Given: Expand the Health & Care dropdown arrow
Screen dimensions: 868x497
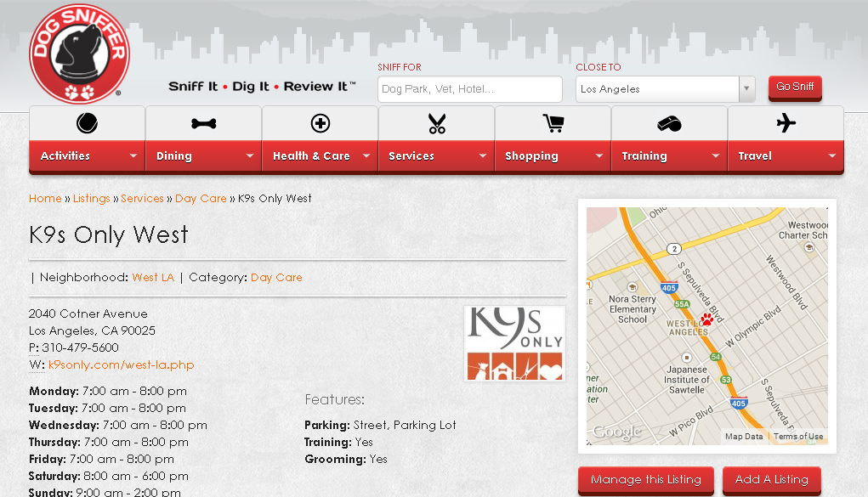Looking at the screenshot, I should click(x=366, y=156).
